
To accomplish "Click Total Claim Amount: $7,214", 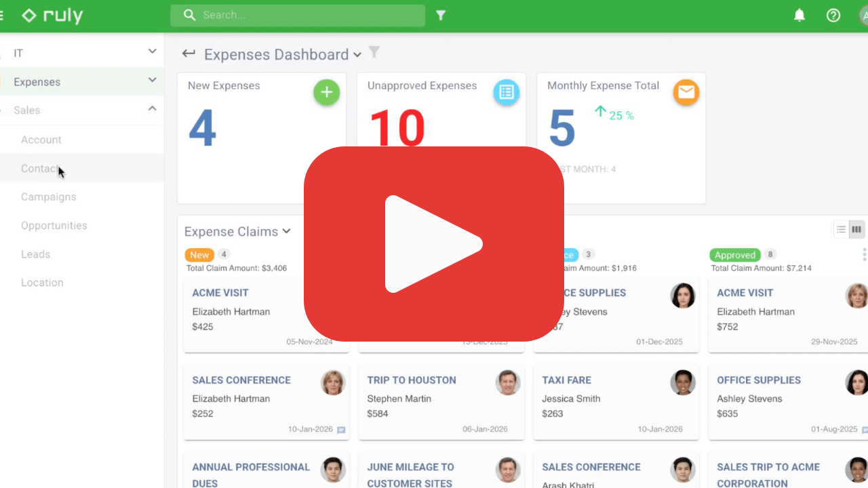I will (x=762, y=268).
